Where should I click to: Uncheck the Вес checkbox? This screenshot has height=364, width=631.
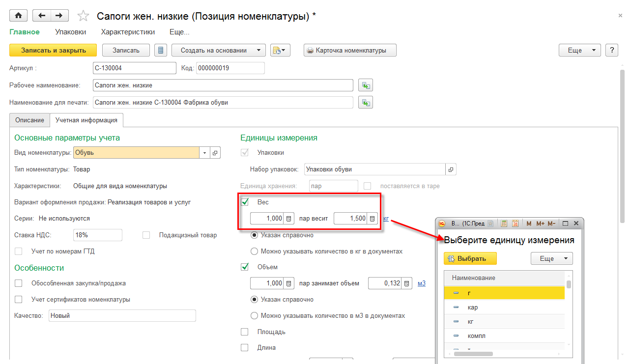(x=245, y=202)
